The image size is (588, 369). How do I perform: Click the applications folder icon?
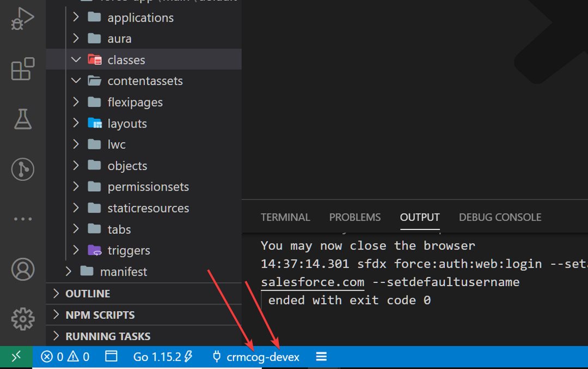(94, 17)
